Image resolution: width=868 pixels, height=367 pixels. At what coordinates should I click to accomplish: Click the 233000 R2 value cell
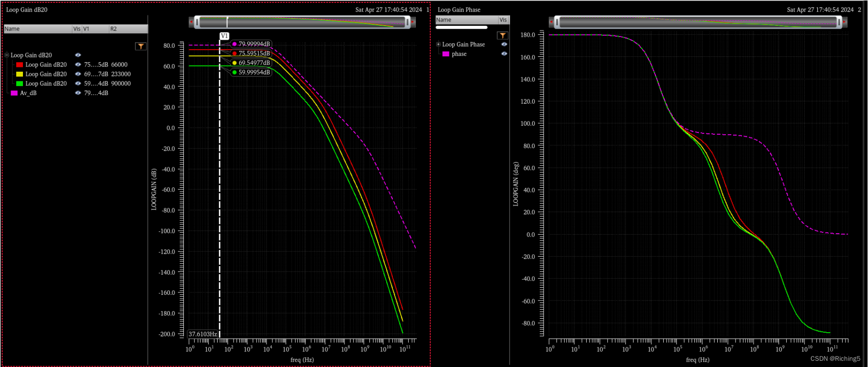pos(121,74)
